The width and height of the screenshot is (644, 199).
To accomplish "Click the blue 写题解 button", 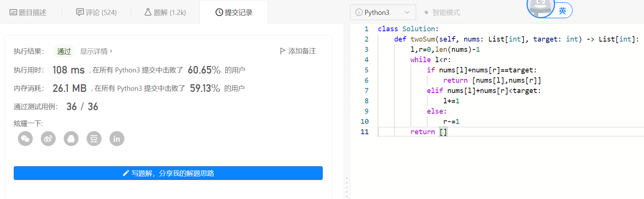I will [x=168, y=173].
